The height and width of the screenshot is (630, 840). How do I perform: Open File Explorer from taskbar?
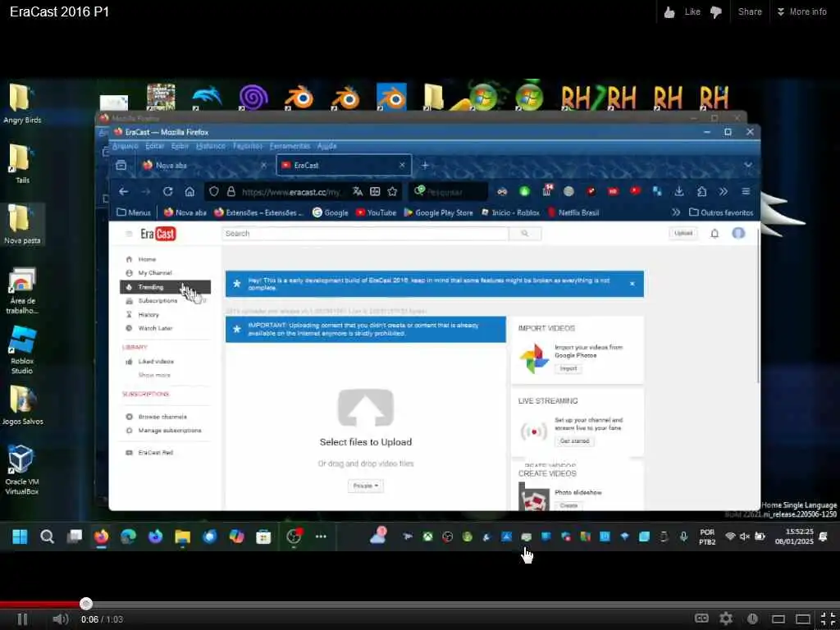[183, 536]
